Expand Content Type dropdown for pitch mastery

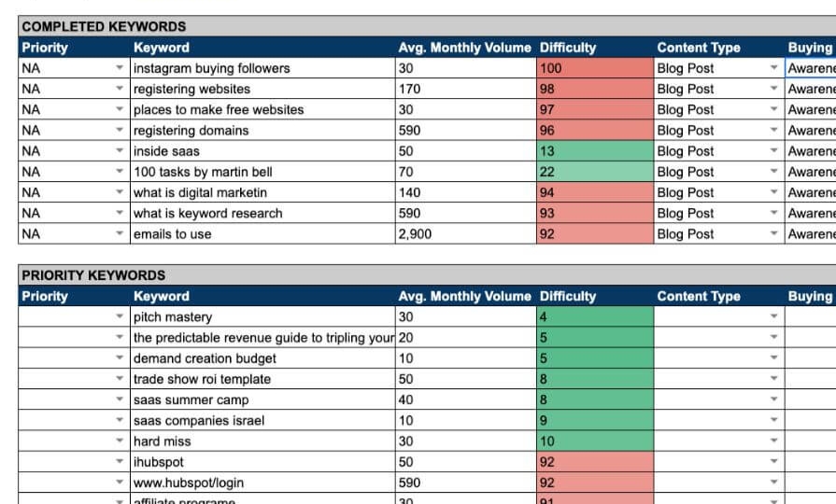click(x=773, y=317)
